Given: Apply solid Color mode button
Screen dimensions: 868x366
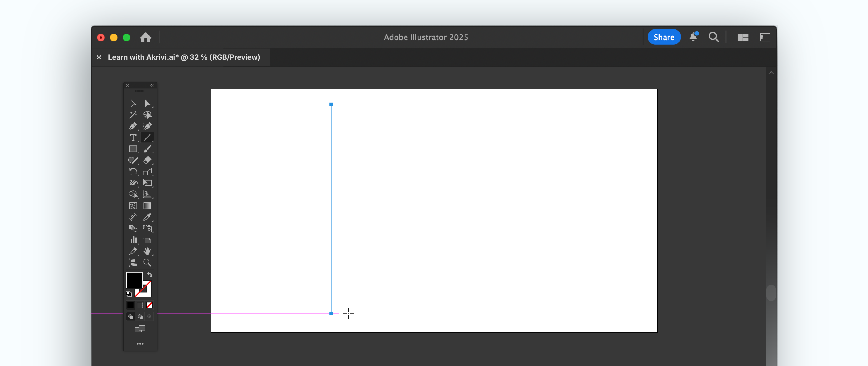Looking at the screenshot, I should pos(130,305).
